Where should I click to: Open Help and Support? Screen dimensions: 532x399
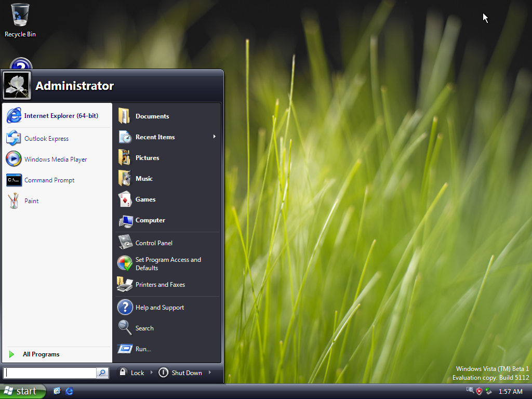point(159,307)
